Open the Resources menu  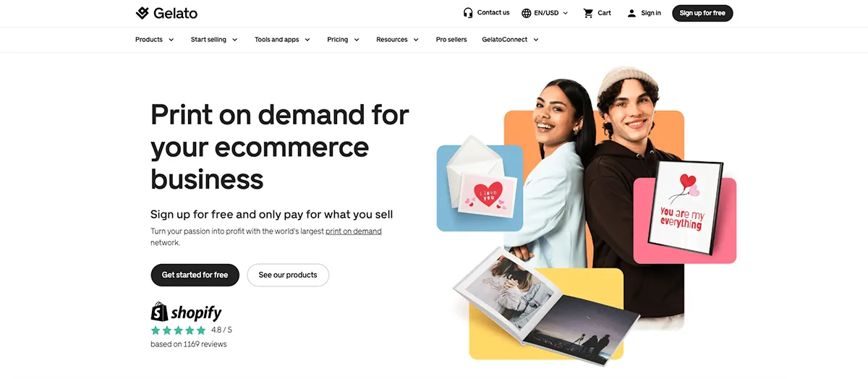(x=397, y=40)
